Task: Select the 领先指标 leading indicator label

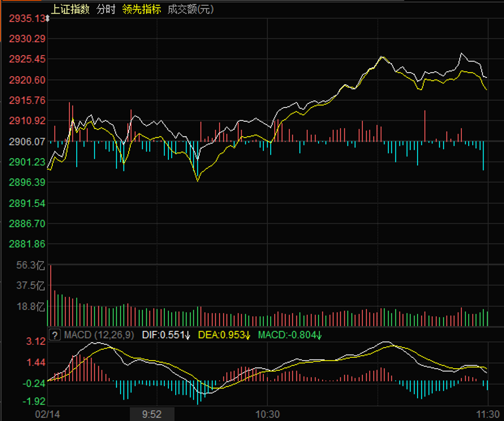Action: click(x=142, y=9)
